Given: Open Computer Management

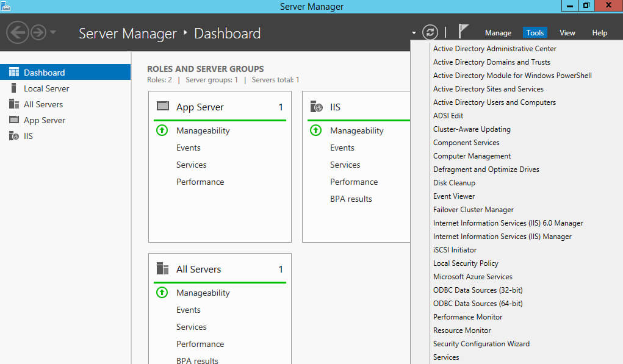Looking at the screenshot, I should 472,156.
